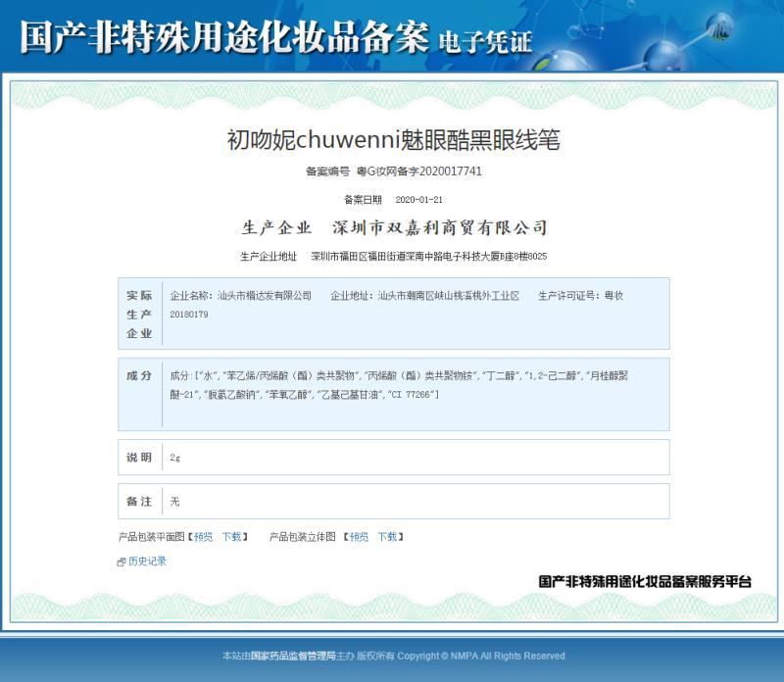
Task: Click the 备案日期 label
Action: coord(363,200)
